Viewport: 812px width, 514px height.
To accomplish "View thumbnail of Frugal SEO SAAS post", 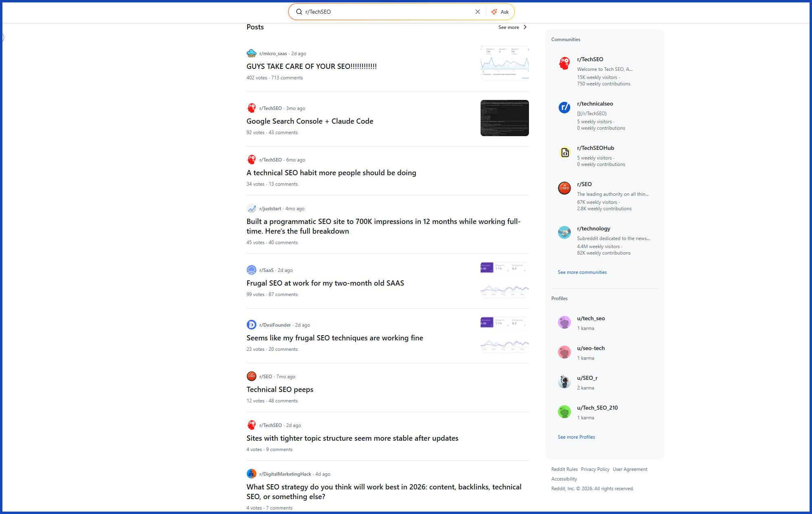I will 505,280.
